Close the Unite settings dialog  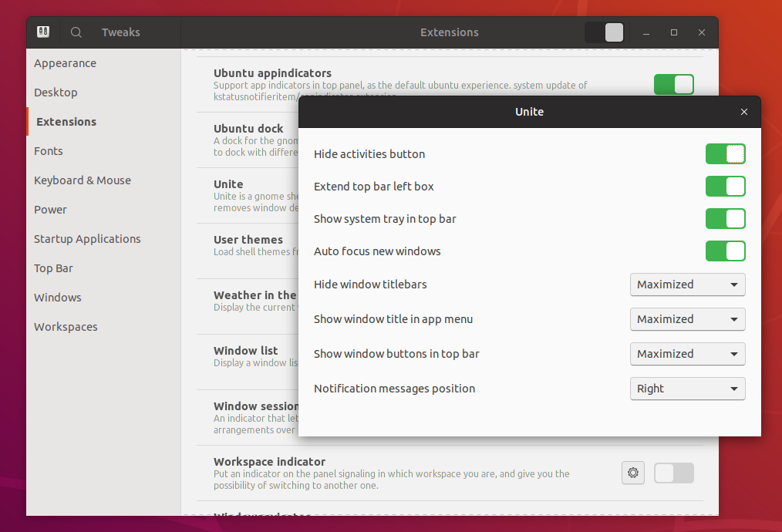point(743,112)
